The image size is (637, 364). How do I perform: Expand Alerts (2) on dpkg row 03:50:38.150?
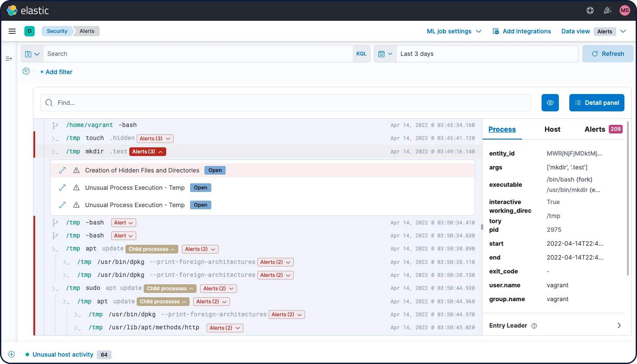276,275
